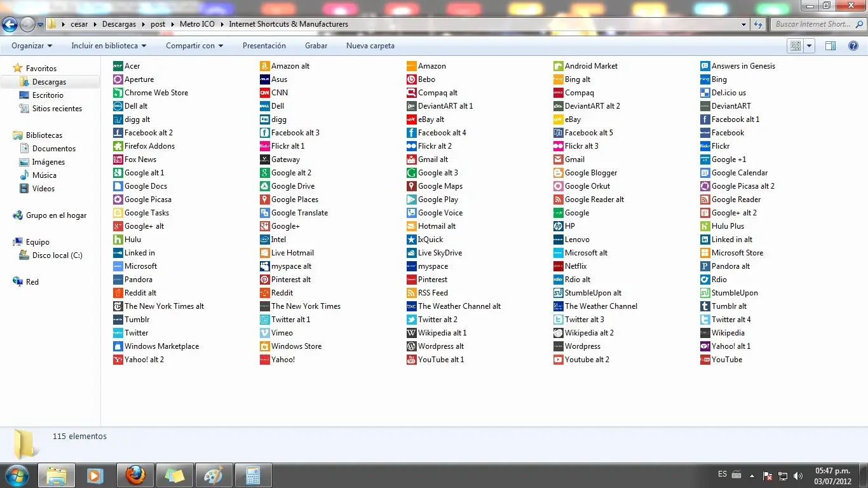Toggle the preview pane button
The width and height of the screenshot is (868, 488).
830,46
